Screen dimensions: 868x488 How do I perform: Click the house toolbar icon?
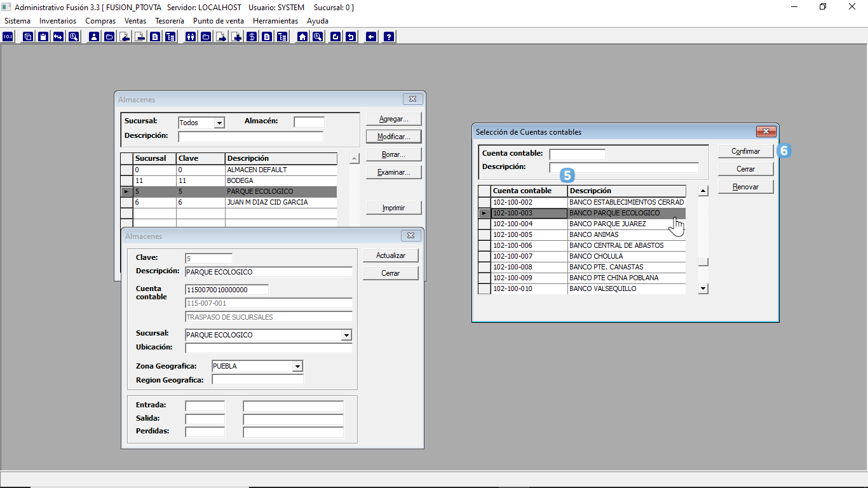(302, 37)
